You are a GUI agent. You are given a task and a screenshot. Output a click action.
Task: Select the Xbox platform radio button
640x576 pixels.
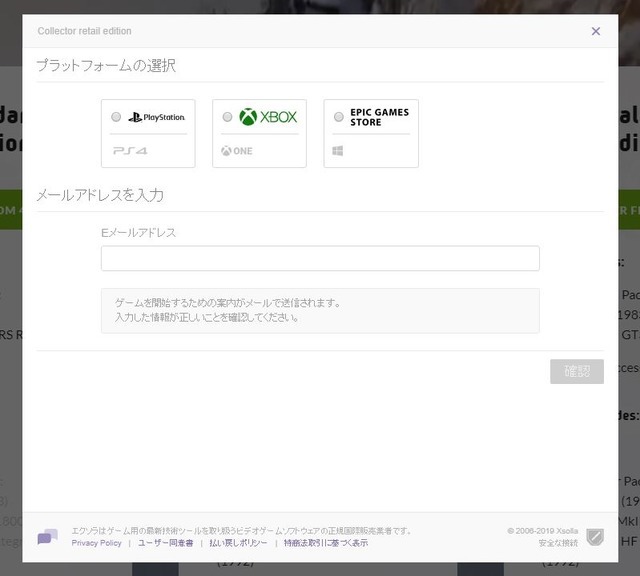click(227, 117)
